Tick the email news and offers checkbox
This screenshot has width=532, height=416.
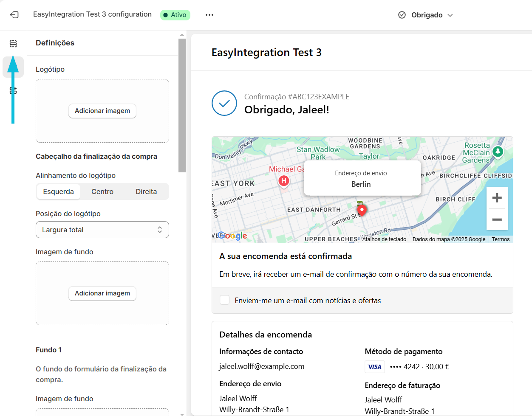[x=225, y=300]
